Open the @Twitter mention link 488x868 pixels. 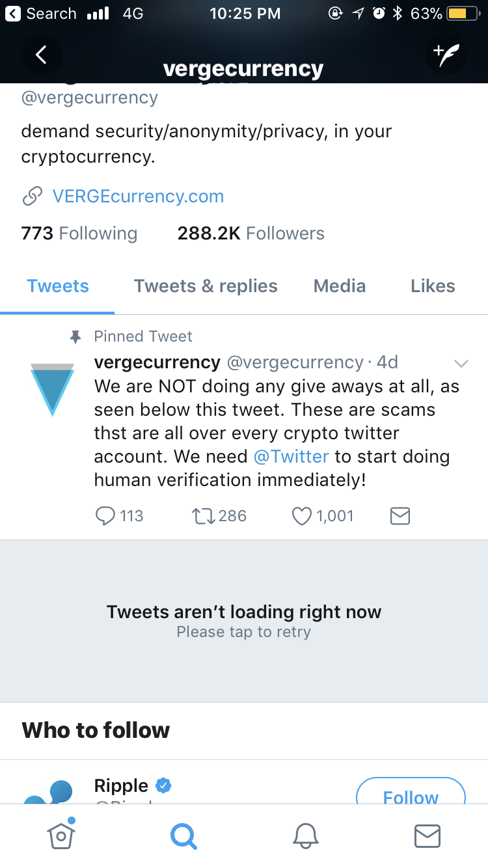click(291, 457)
